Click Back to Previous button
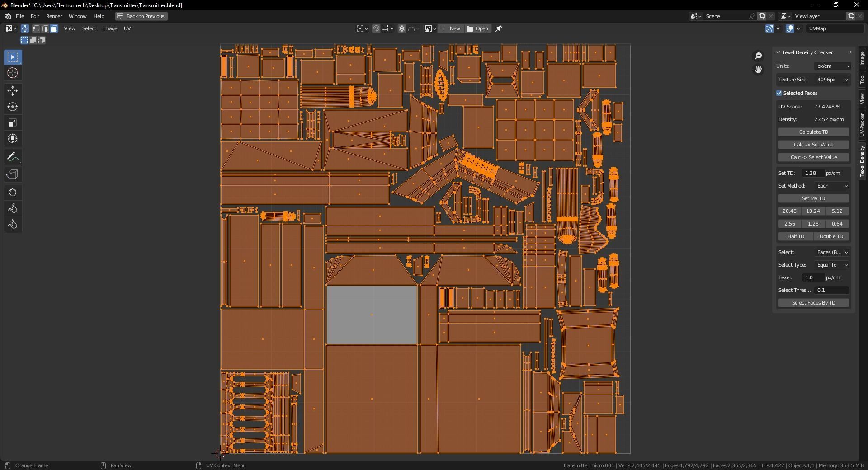This screenshot has height=470, width=868. [x=142, y=16]
